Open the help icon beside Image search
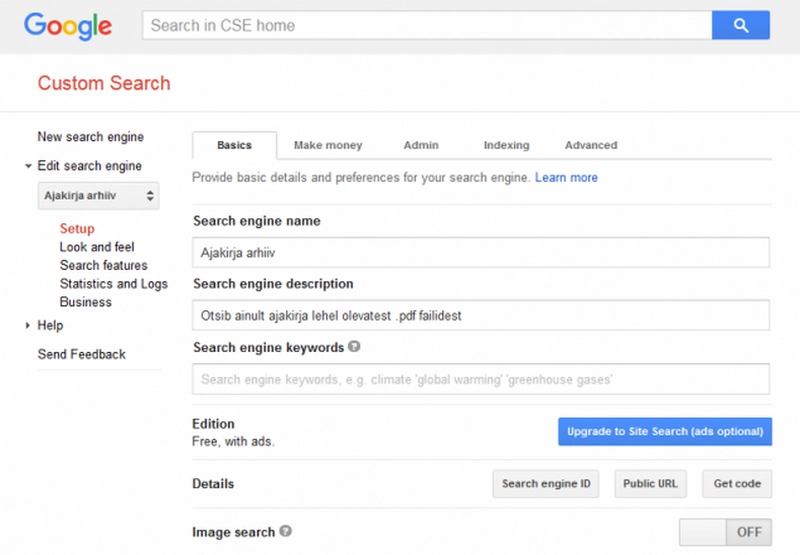 tap(286, 532)
